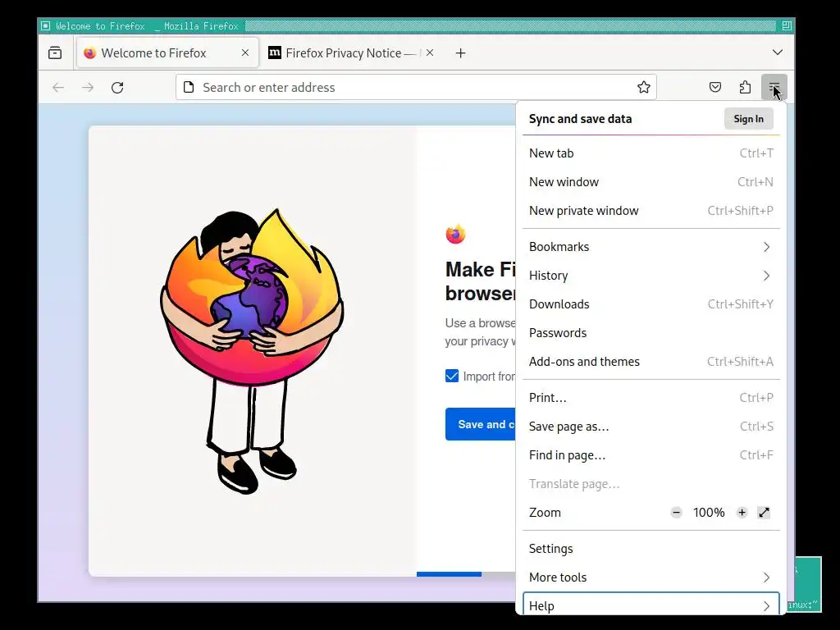Reload the current page

(x=117, y=87)
